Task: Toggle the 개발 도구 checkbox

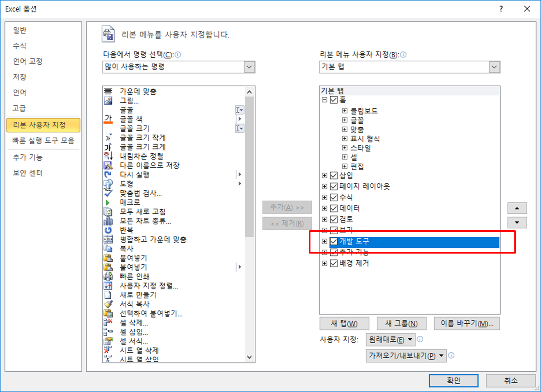Action: 334,241
